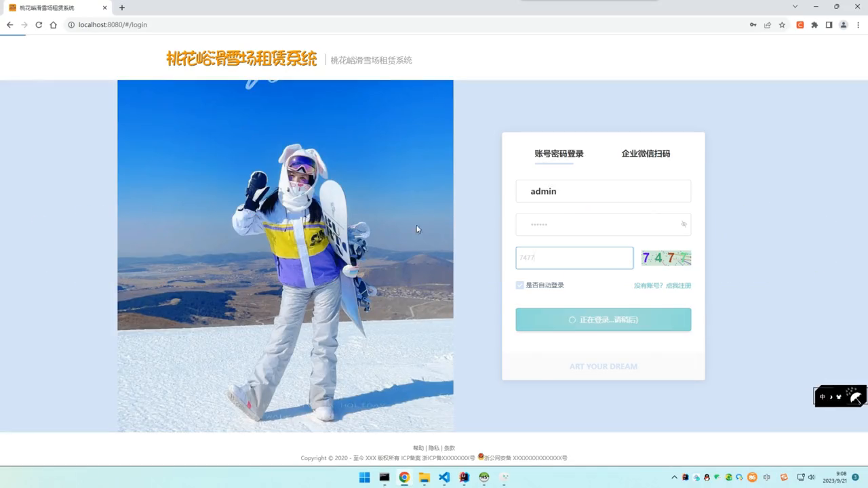
Task: Open Visual Studio Code from taskbar
Action: coord(444,477)
